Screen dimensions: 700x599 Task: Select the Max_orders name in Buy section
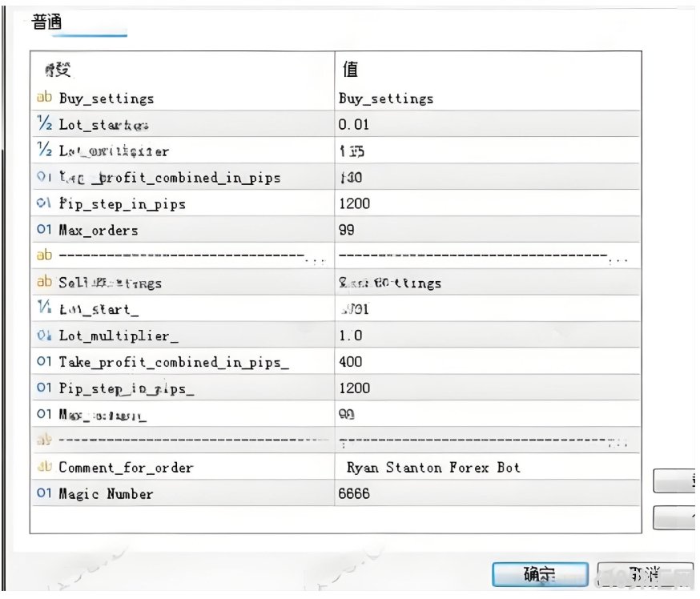(99, 231)
